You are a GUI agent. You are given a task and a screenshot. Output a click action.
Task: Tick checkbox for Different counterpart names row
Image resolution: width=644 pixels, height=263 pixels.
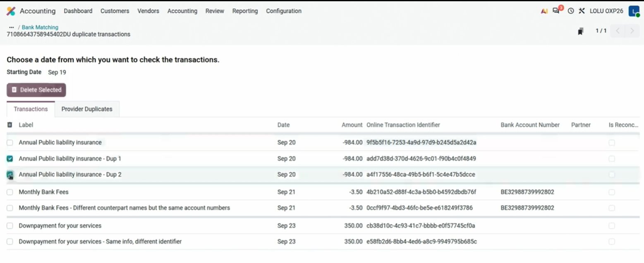[10, 208]
